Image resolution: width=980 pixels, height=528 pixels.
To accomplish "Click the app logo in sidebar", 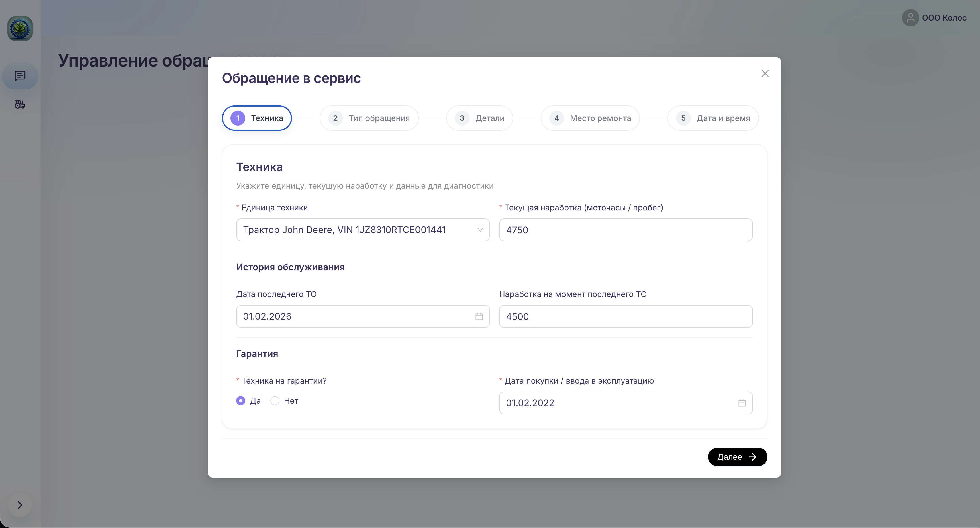I will 20,29.
